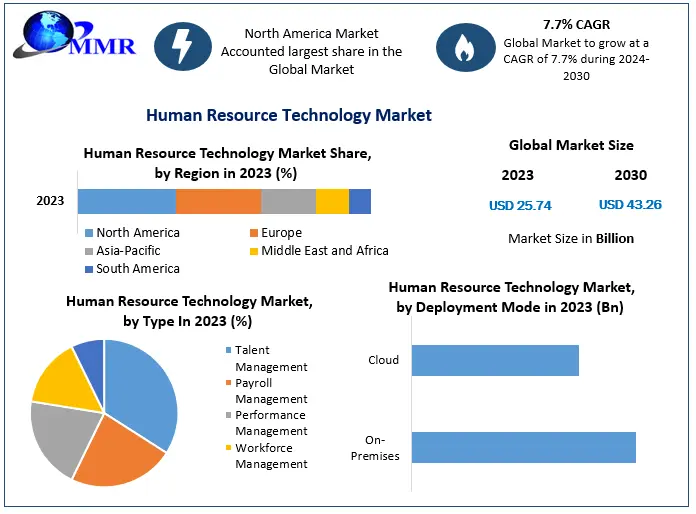Viewport: 696px width, 514px height.
Task: Click the Europe segment in the region bar
Action: (x=218, y=201)
